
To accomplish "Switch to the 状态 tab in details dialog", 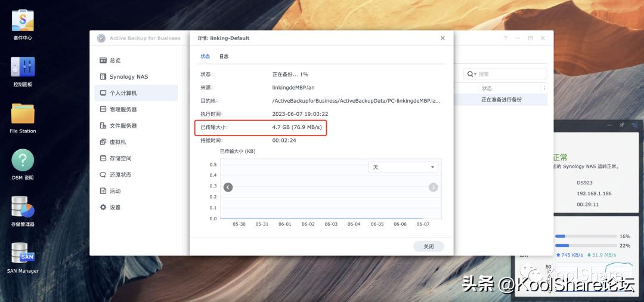I will tap(205, 57).
